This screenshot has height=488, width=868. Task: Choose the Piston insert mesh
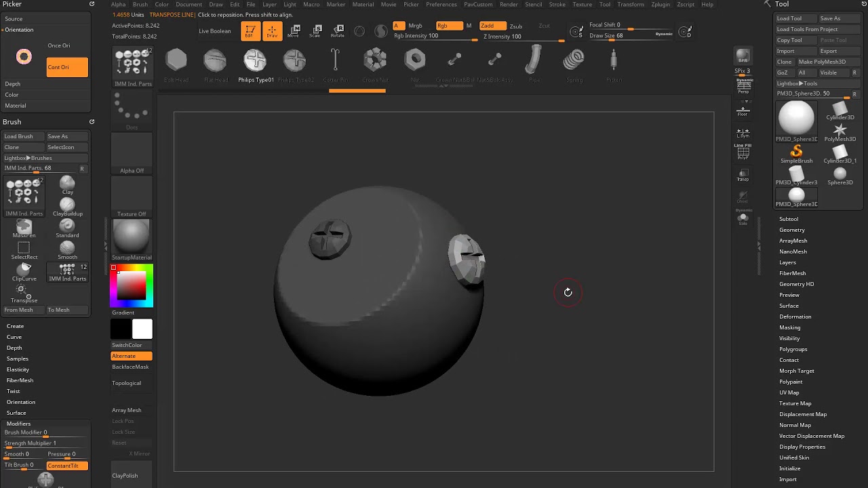[x=614, y=65]
